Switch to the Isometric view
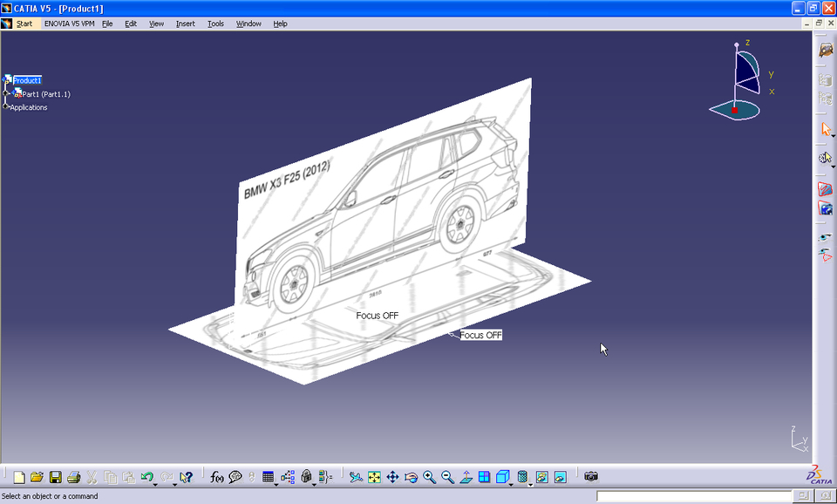837x504 pixels. pyautogui.click(x=503, y=477)
